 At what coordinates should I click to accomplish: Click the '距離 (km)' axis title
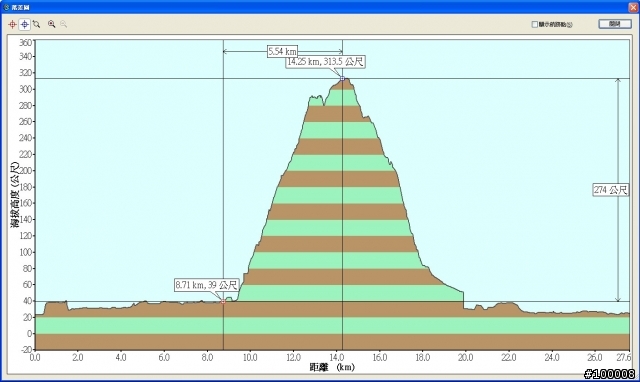pos(332,367)
